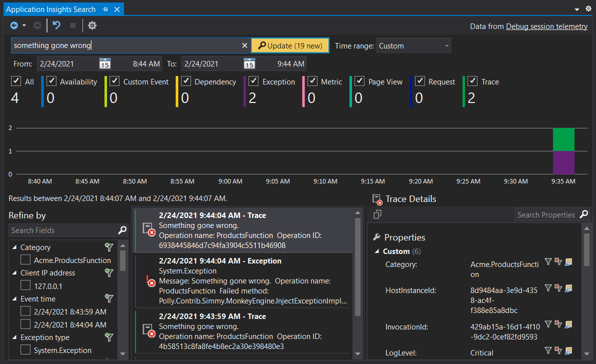The image size is (596, 364).
Task: Toggle the All checkbox
Action: pos(16,81)
